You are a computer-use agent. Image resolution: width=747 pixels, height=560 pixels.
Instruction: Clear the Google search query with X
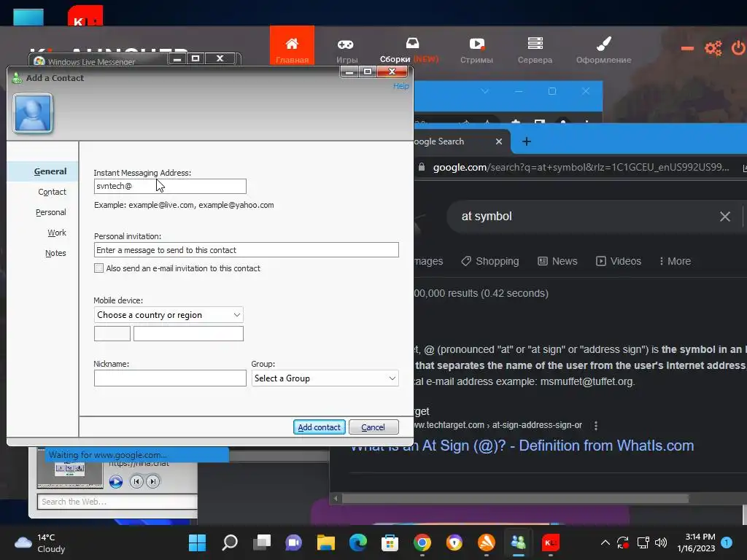click(725, 217)
